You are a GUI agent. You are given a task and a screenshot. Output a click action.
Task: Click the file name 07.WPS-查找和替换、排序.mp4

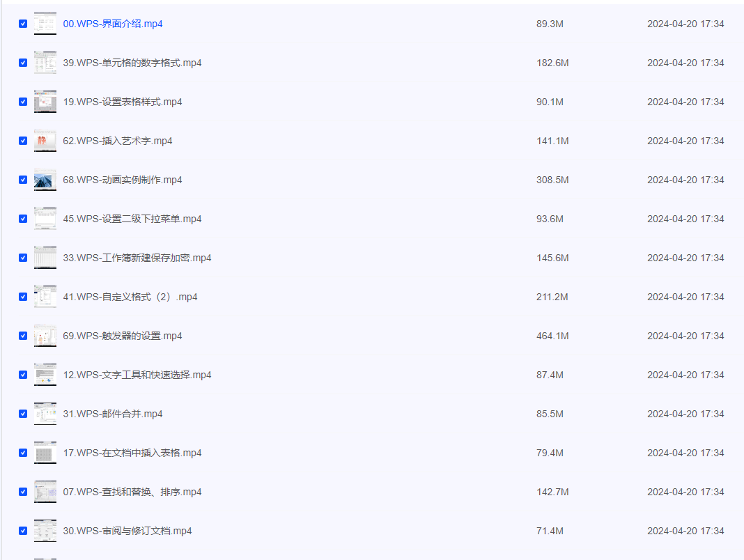point(132,492)
